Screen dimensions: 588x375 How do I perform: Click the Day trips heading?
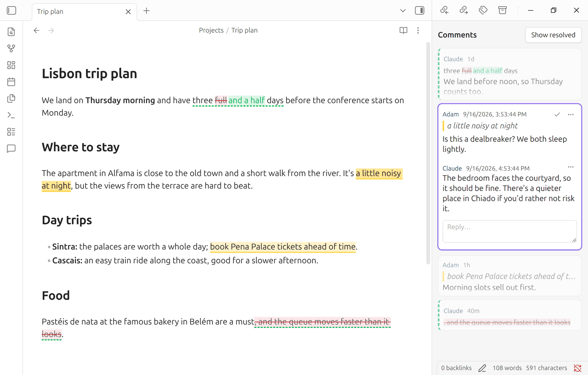click(x=67, y=220)
